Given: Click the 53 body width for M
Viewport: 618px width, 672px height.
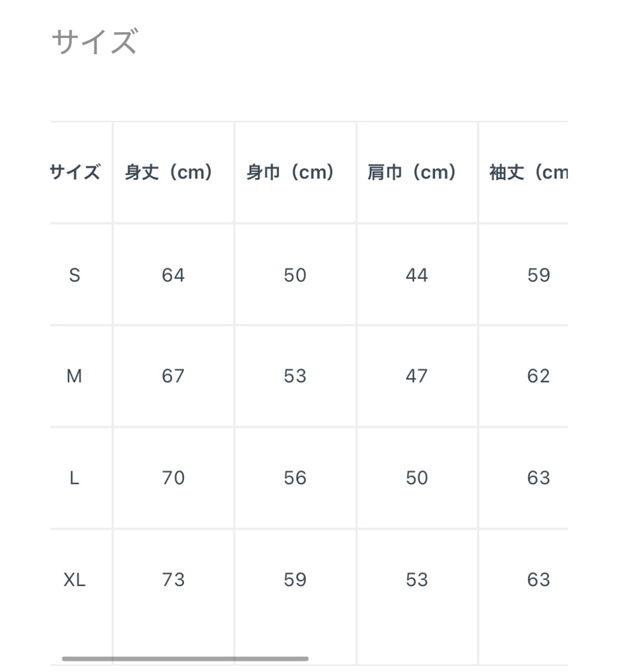Looking at the screenshot, I should [x=295, y=376].
